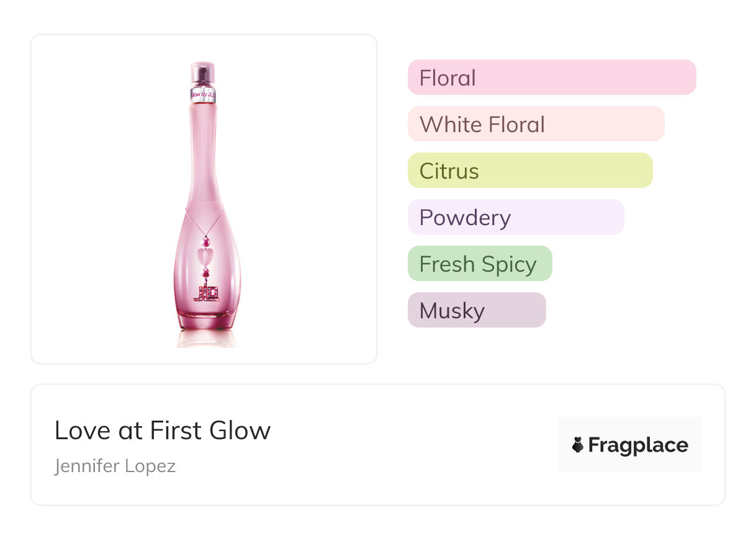The image size is (756, 536).
Task: Click the bottle's reflection below the base
Action: pyautogui.click(x=206, y=339)
